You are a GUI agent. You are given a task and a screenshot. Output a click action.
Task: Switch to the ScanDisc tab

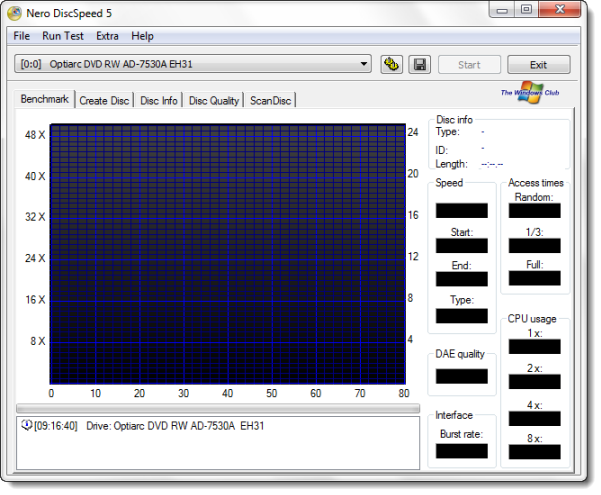coord(271,100)
